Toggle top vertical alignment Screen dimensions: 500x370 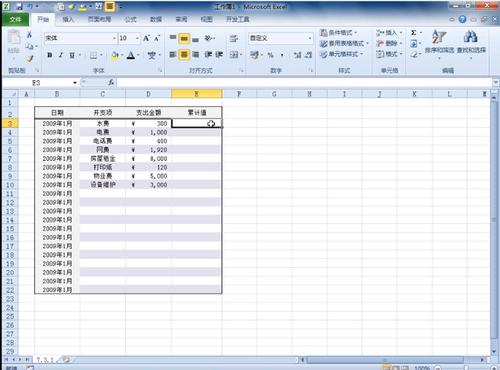[173, 38]
